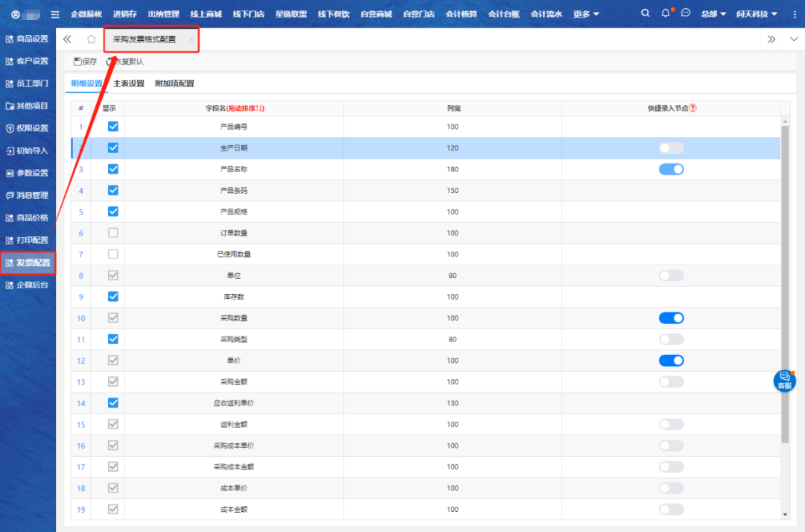The image size is (805, 532).
Task: Collapse sidebar with hamburger menu icon
Action: [x=54, y=14]
